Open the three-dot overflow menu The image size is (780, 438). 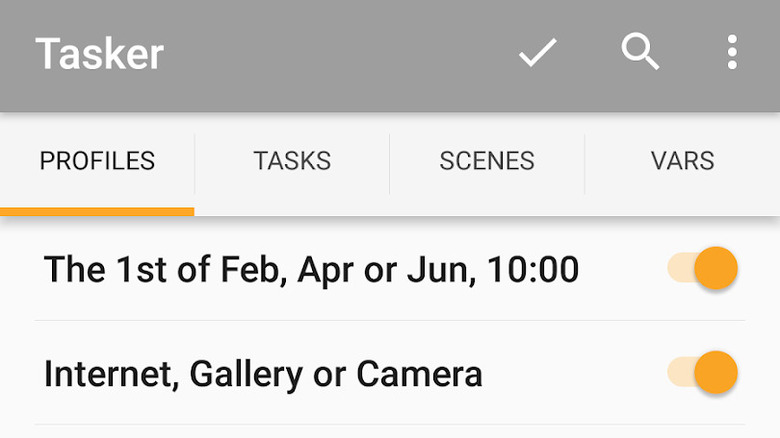tap(732, 52)
